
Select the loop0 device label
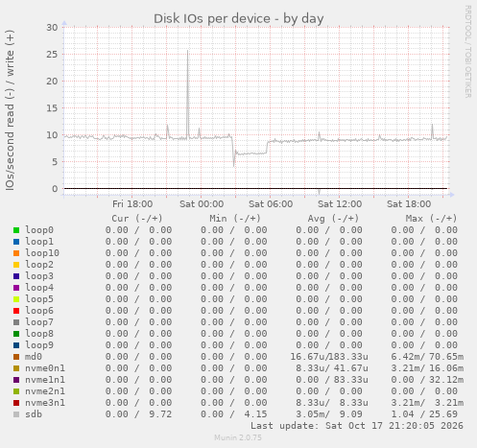point(39,230)
